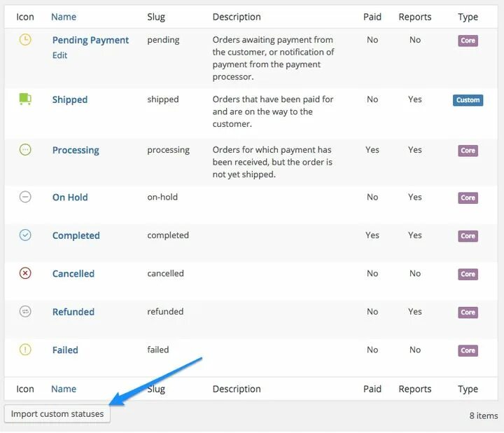This screenshot has height=433, width=504.
Task: Open the Completed status link
Action: tap(76, 235)
